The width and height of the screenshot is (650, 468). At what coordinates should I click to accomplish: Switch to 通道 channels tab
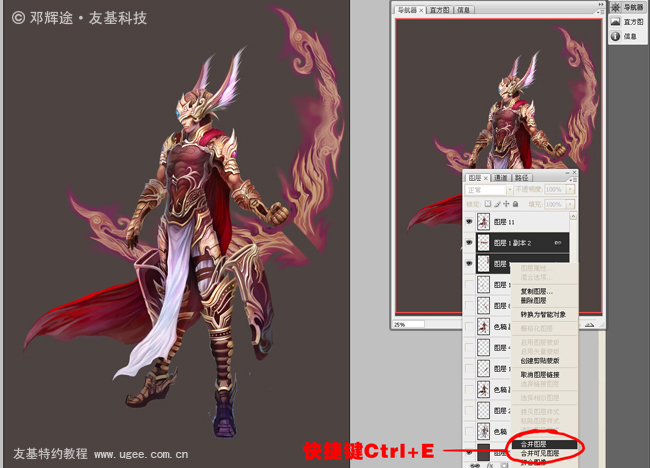click(501, 178)
